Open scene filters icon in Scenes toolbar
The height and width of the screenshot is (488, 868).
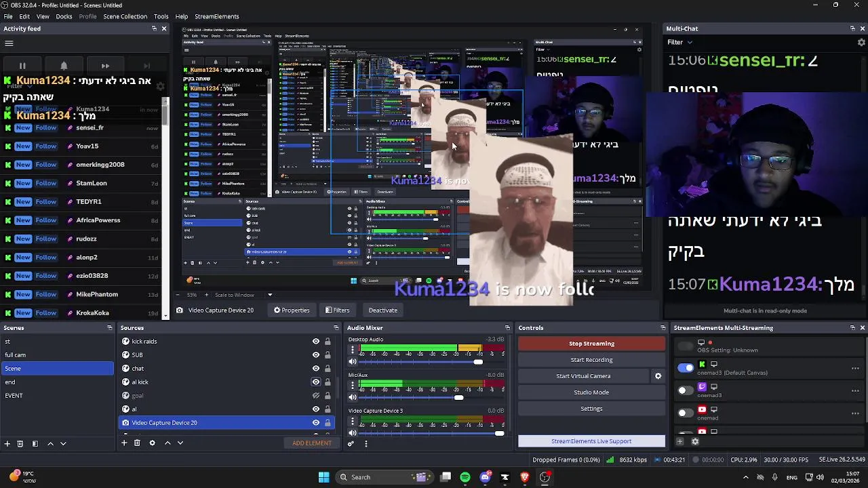click(35, 443)
